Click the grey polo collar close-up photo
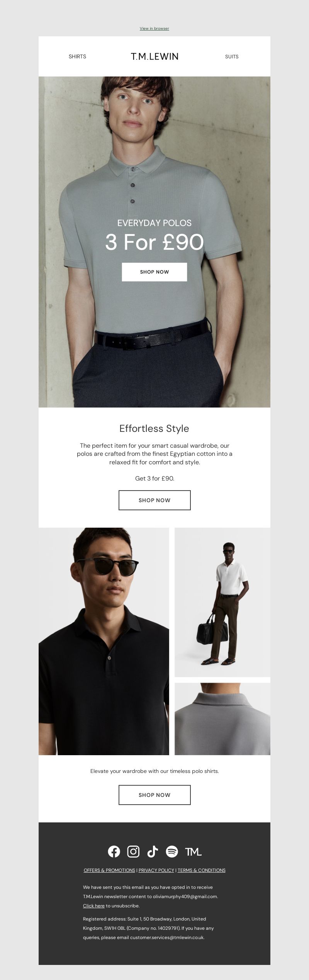This screenshot has height=980, width=309. 222,719
